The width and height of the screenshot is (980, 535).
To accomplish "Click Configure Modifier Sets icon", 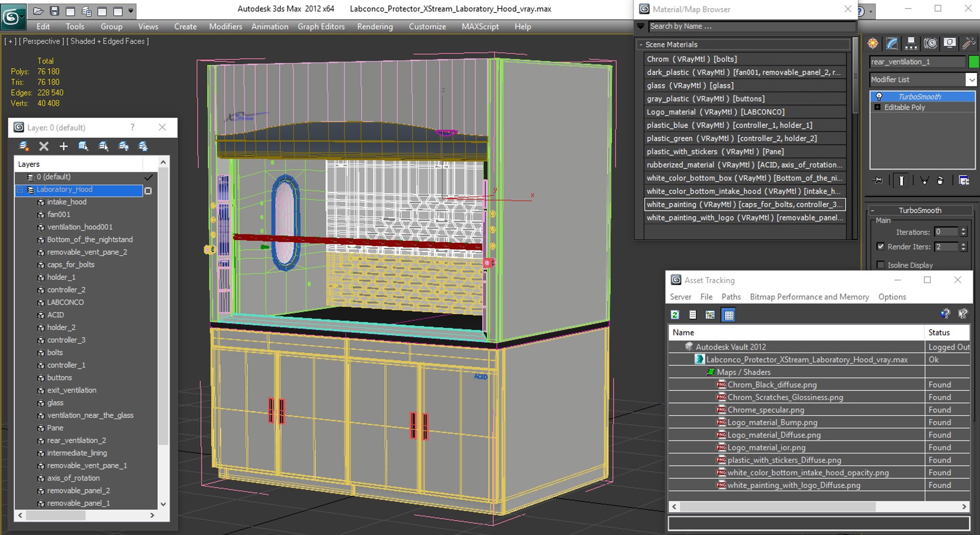I will (x=964, y=181).
